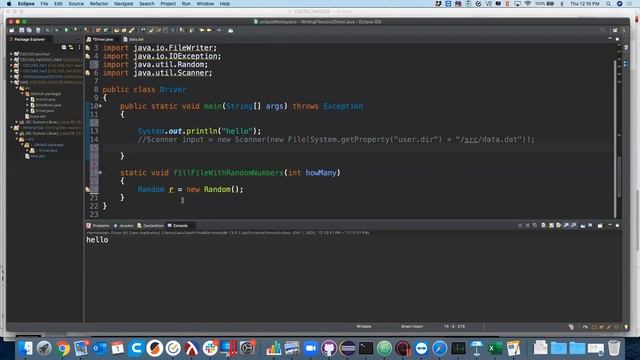
Task: Clear the Console output
Action: coord(544,225)
